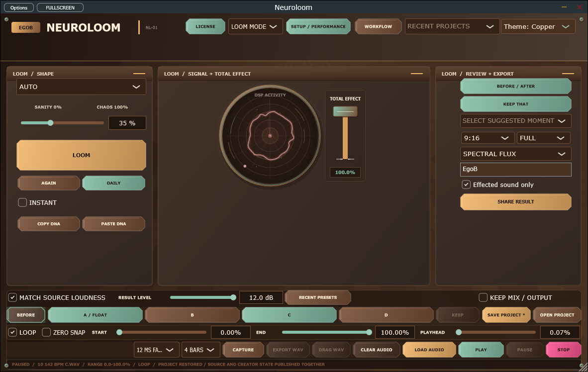Screen dimensions: 588x372
Task: Click Open Project button
Action: point(557,315)
